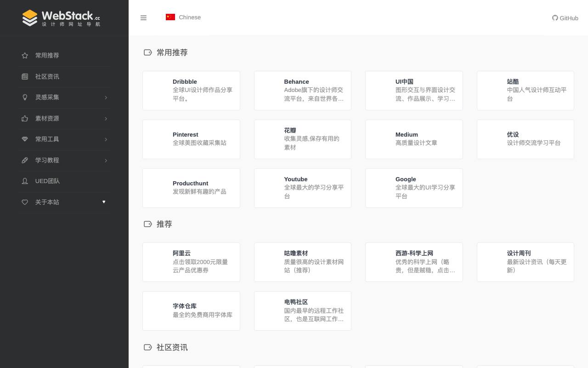Expand the 学习教程 submenu chevron
588x368 pixels.
tap(106, 160)
